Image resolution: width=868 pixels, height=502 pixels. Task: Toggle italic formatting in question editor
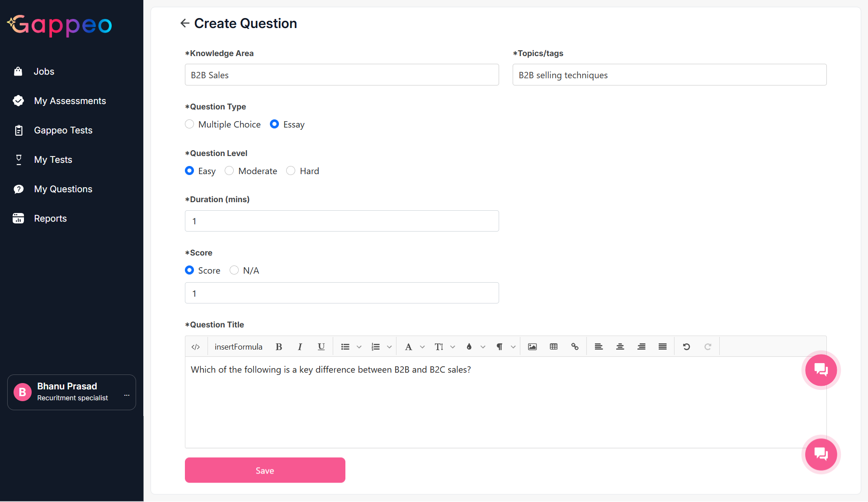(x=300, y=347)
